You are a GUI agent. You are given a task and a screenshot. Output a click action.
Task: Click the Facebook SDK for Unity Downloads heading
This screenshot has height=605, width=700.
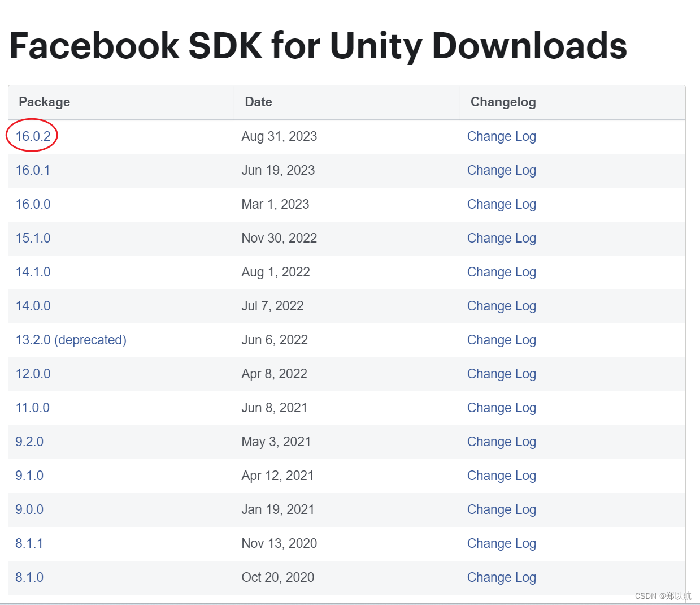point(318,46)
